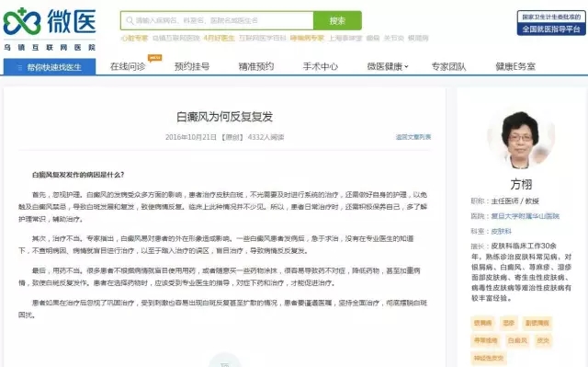Open 帮你快速找医生 menu
The height and width of the screenshot is (367, 588).
tap(50, 67)
